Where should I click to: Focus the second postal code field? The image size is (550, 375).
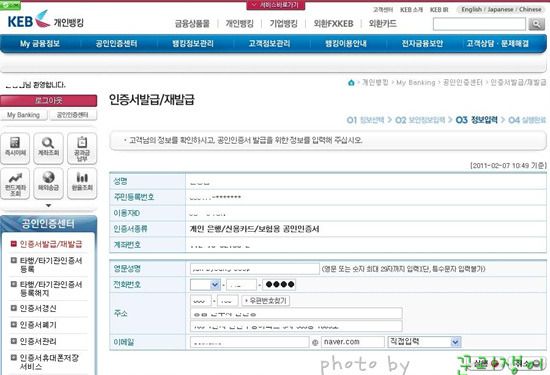(228, 301)
